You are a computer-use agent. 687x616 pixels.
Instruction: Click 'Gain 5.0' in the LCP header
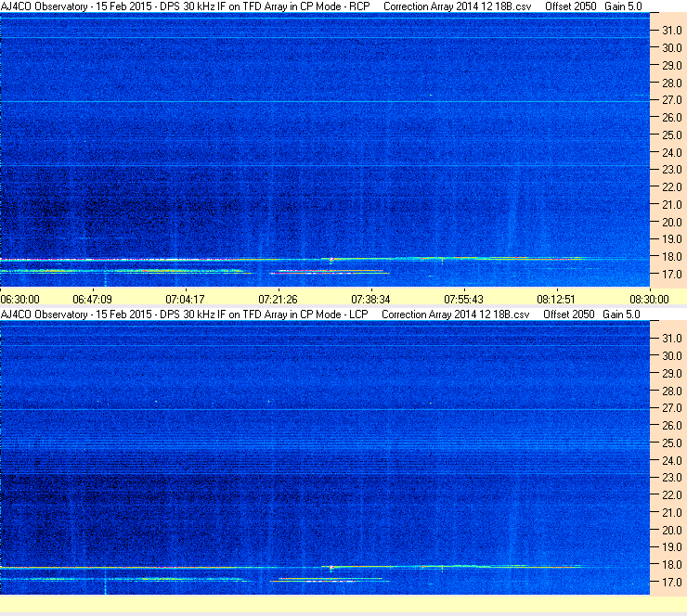pos(621,314)
